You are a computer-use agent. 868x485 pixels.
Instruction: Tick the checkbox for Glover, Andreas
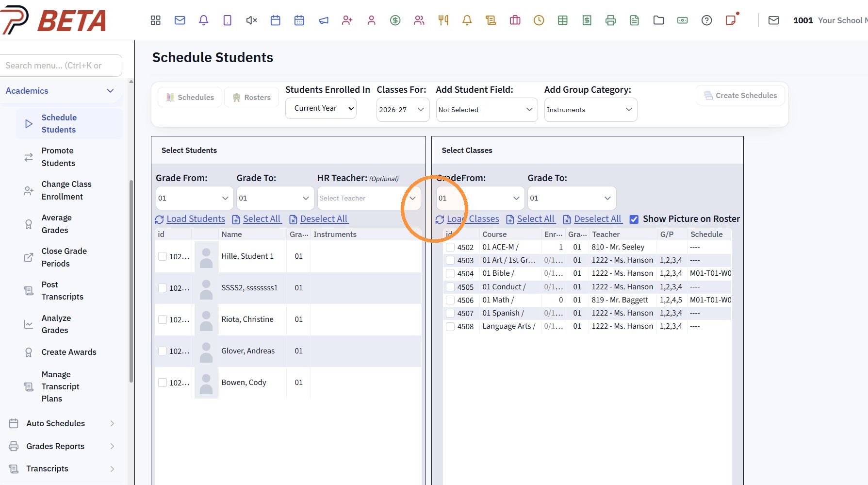[x=163, y=351]
